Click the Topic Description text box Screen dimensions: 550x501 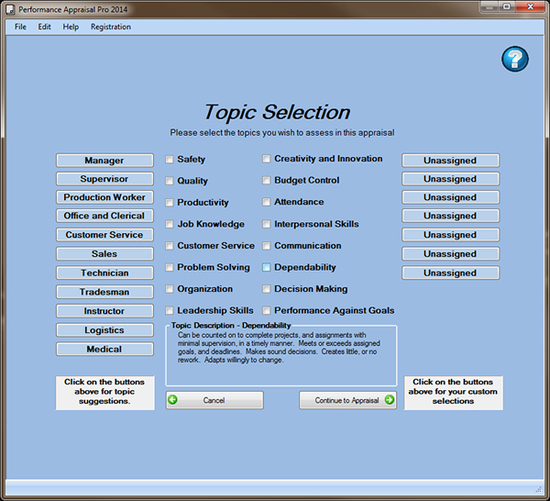[281, 355]
